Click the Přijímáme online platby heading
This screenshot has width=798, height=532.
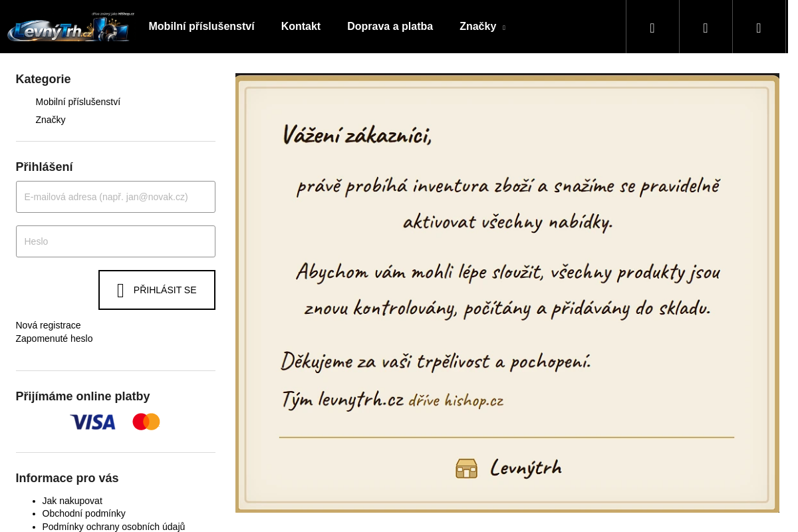[83, 396]
